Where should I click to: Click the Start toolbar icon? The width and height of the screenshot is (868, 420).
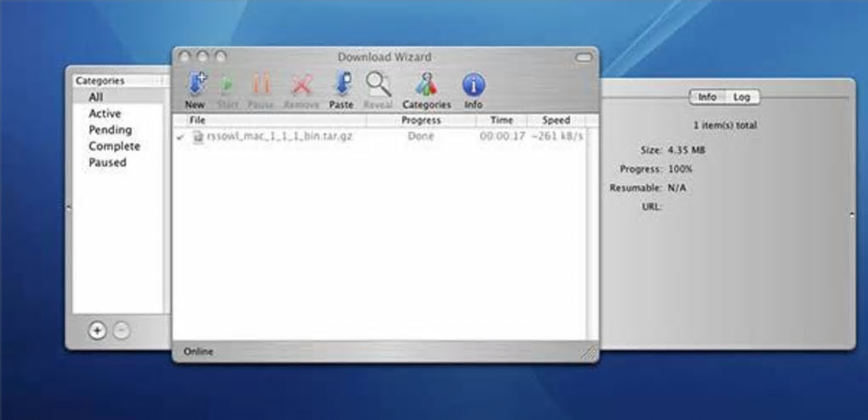227,85
